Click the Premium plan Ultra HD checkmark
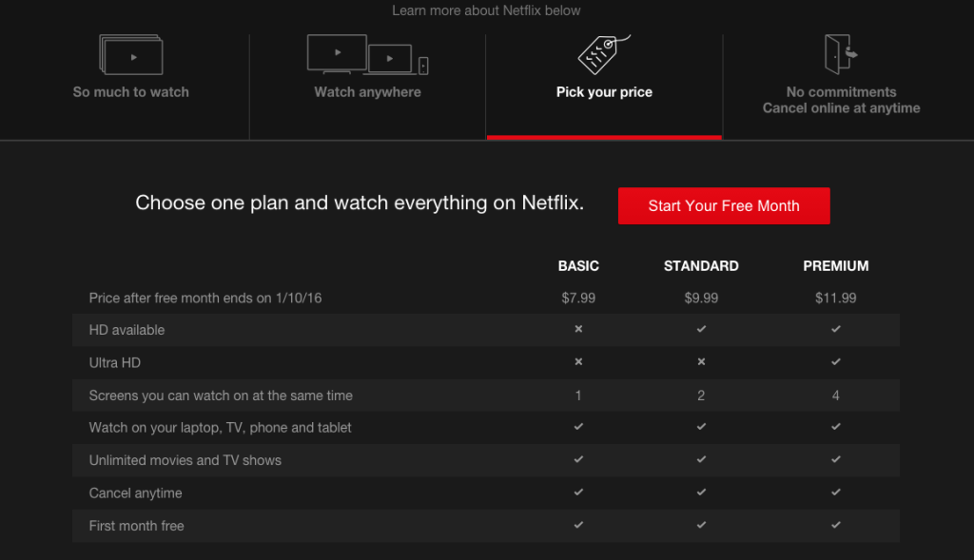Screen dimensions: 974x560 [836, 362]
